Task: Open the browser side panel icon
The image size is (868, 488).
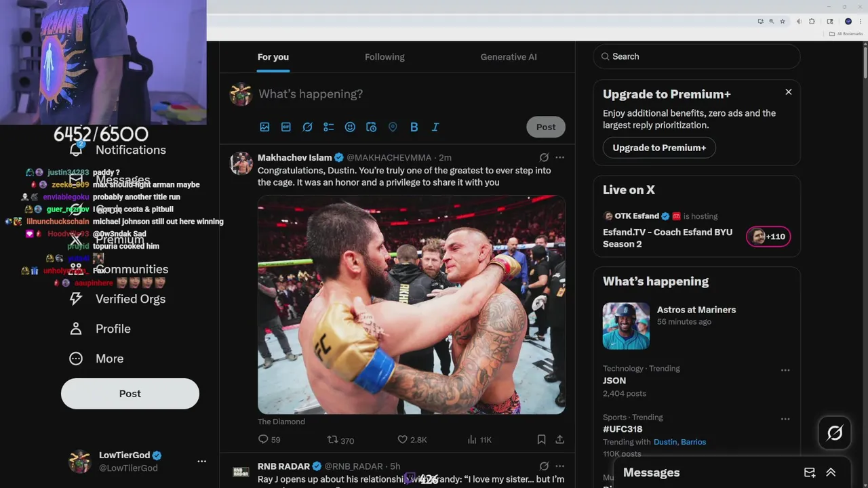Action: coord(830,21)
